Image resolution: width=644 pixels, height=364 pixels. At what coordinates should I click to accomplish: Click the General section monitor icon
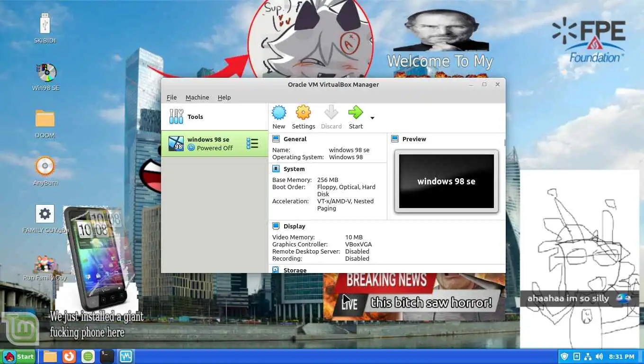pos(276,139)
